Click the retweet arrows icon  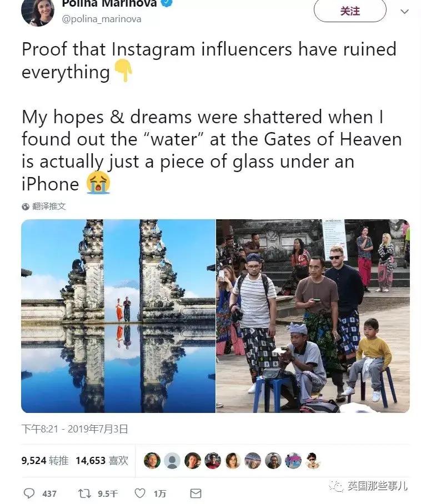(x=84, y=493)
